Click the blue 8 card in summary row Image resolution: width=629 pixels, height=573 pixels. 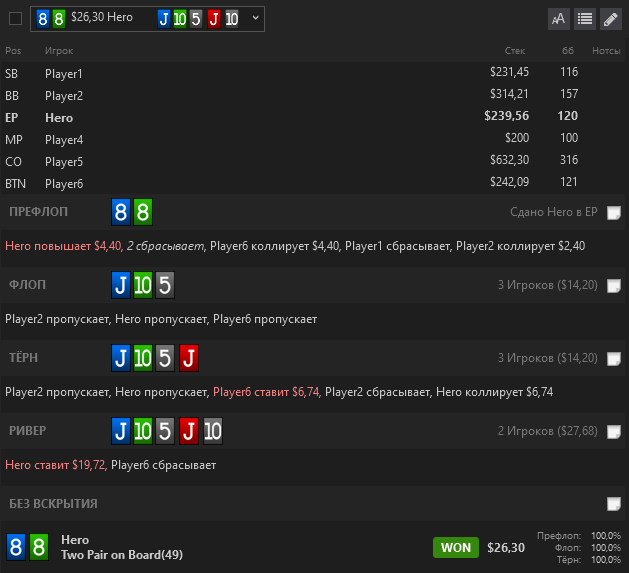[x=16, y=547]
